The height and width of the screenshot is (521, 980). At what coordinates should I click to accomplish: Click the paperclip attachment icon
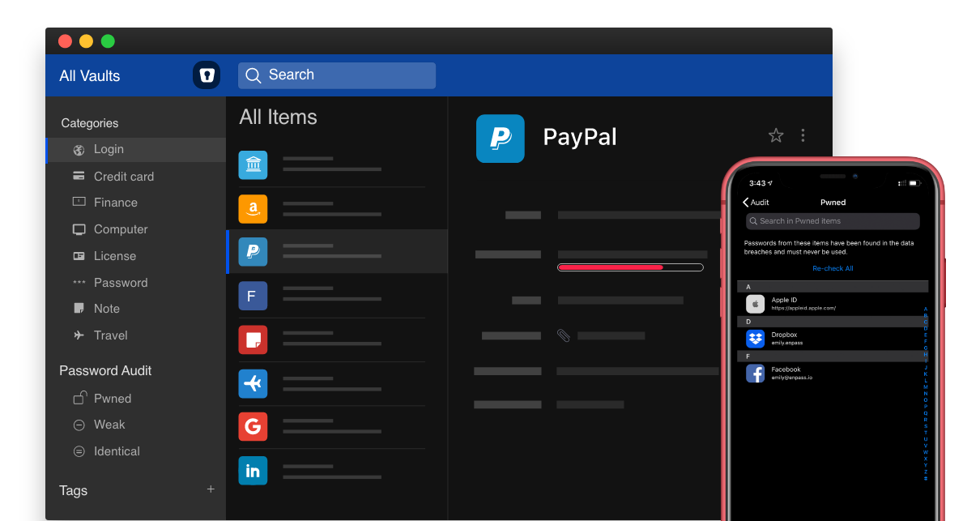point(564,335)
